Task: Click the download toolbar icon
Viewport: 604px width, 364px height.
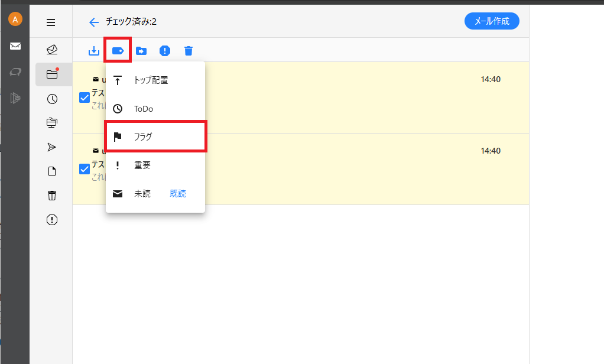Action: tap(94, 50)
